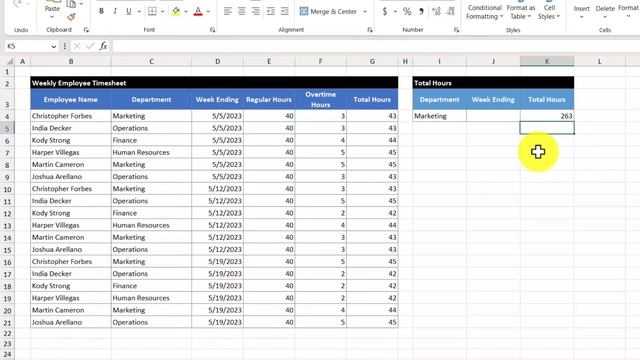Open the Fill Color dropdown arrow
This screenshot has height=360, width=640.
pyautogui.click(x=186, y=12)
